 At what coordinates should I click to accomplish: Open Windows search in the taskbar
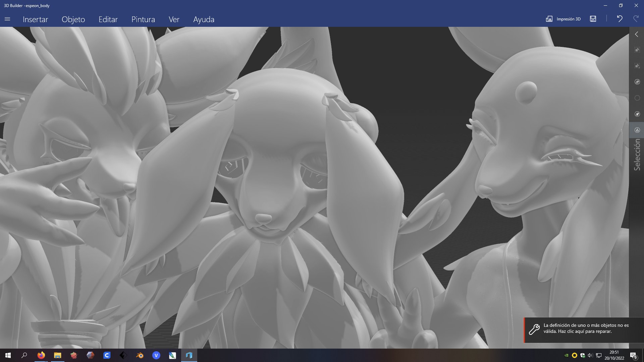(24, 355)
